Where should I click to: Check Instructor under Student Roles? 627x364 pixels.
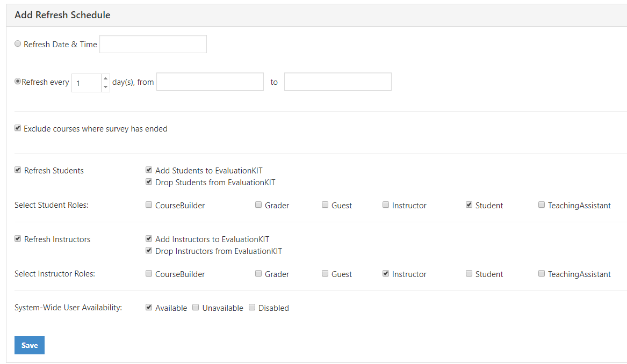386,205
